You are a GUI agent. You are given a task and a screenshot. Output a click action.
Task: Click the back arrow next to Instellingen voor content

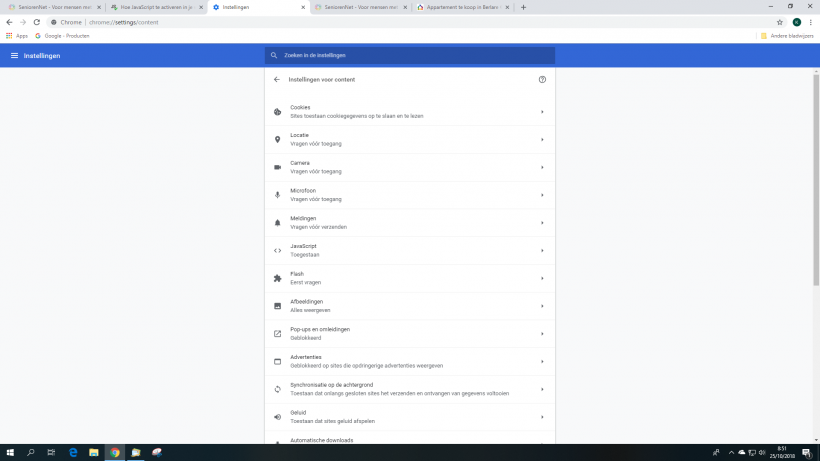coord(277,79)
